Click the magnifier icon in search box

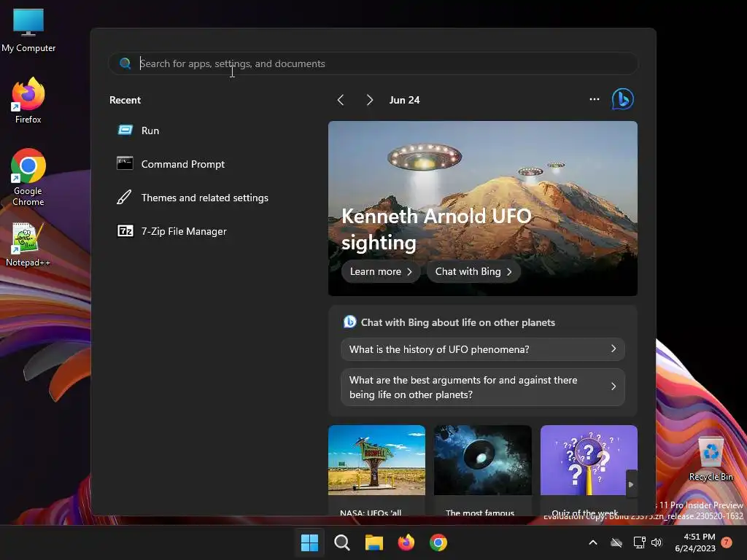(x=125, y=63)
